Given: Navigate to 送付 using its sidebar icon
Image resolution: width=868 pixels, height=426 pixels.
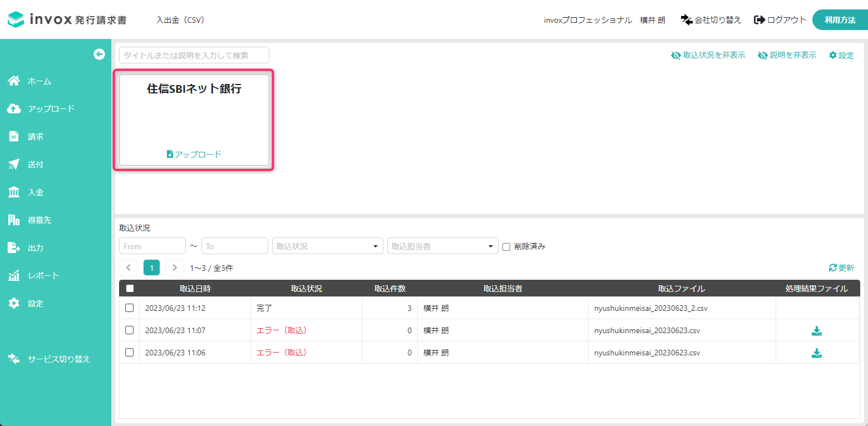Looking at the screenshot, I should pyautogui.click(x=14, y=164).
